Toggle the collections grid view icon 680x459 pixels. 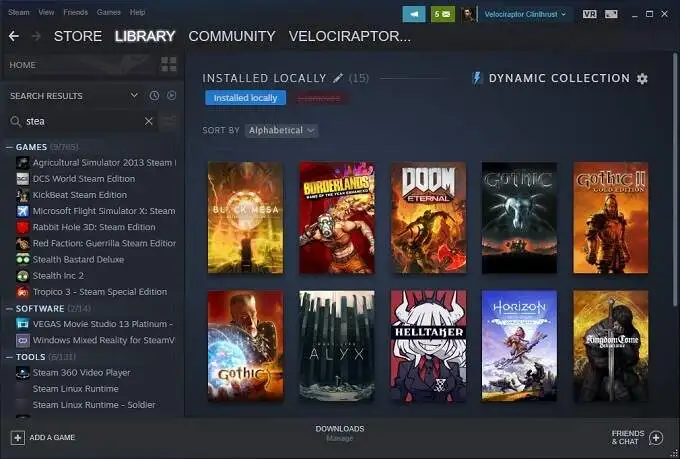click(169, 65)
